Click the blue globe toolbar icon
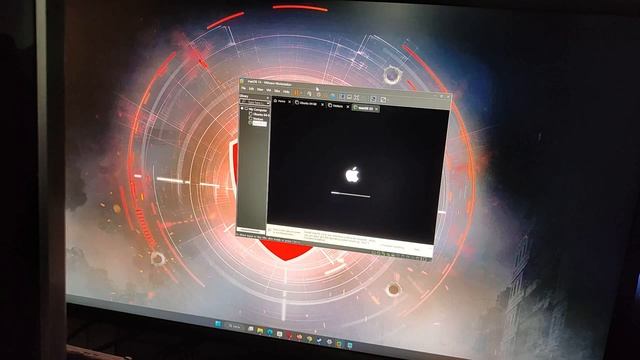 tap(333, 96)
